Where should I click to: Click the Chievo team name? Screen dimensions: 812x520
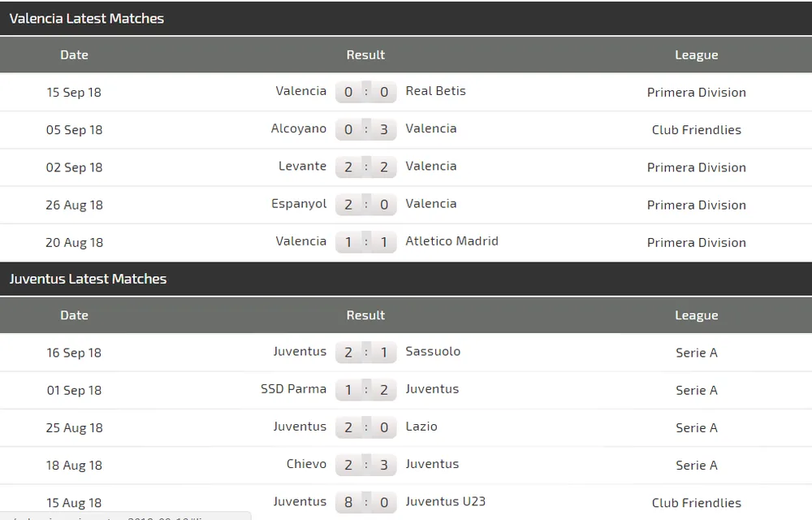(x=306, y=464)
